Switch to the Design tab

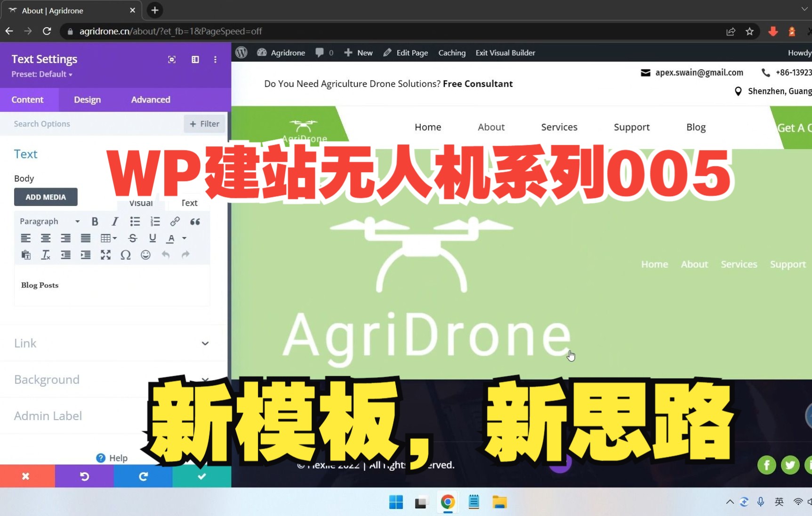[87, 99]
